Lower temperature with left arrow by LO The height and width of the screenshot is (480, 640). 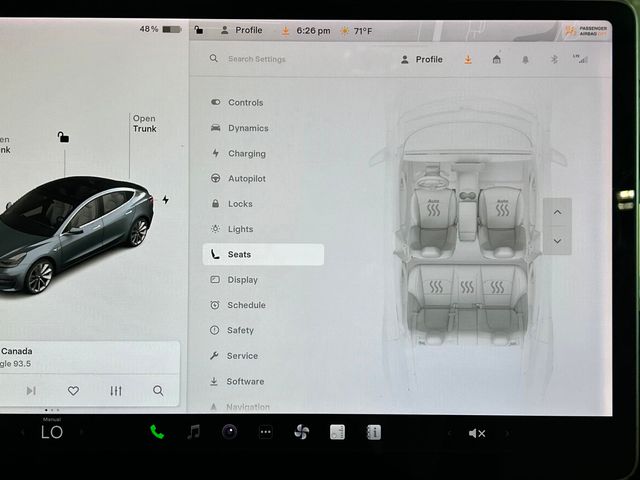pos(22,432)
